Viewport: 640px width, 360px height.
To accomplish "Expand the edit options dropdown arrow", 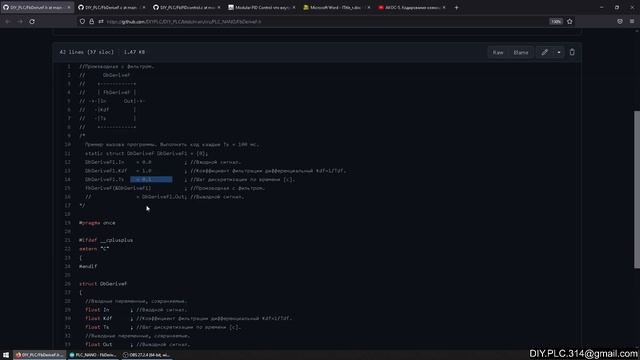I will pyautogui.click(x=559, y=52).
